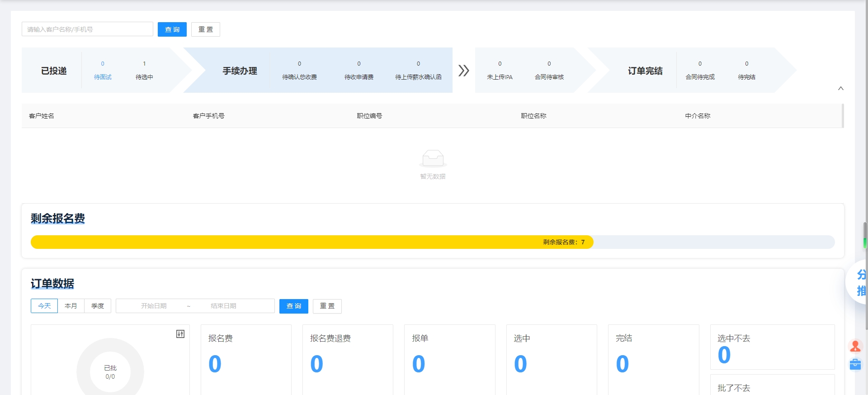Open the chart settings icon on the 已批 card
This screenshot has height=395, width=868.
[180, 334]
